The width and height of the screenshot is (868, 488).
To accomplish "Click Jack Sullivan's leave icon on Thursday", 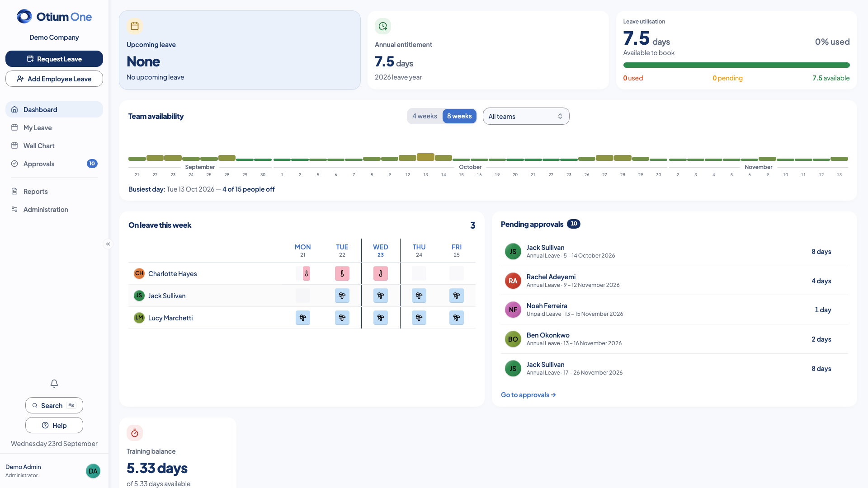I will point(419,296).
